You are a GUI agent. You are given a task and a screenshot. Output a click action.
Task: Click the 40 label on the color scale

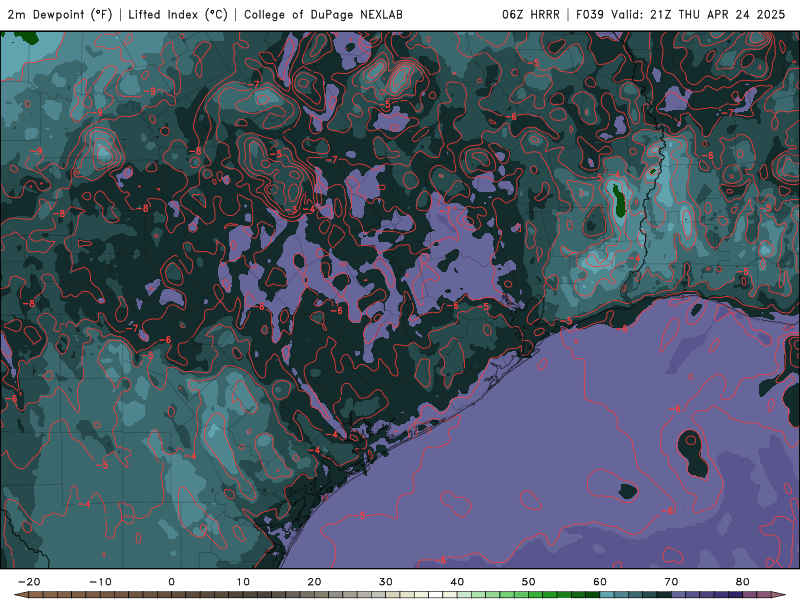coord(457,582)
